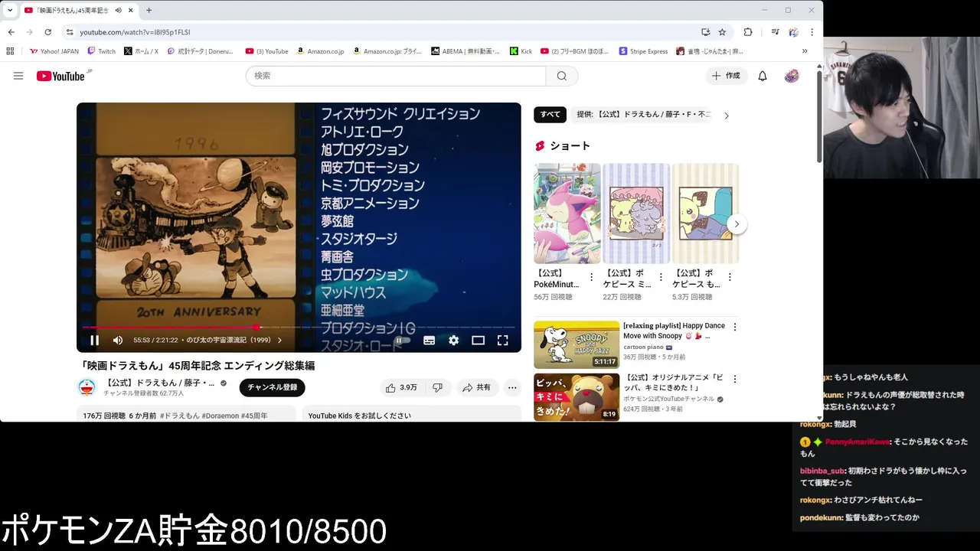This screenshot has width=980, height=551.
Task: Like the video with thumbs-up 3.9万
Action: (x=401, y=388)
